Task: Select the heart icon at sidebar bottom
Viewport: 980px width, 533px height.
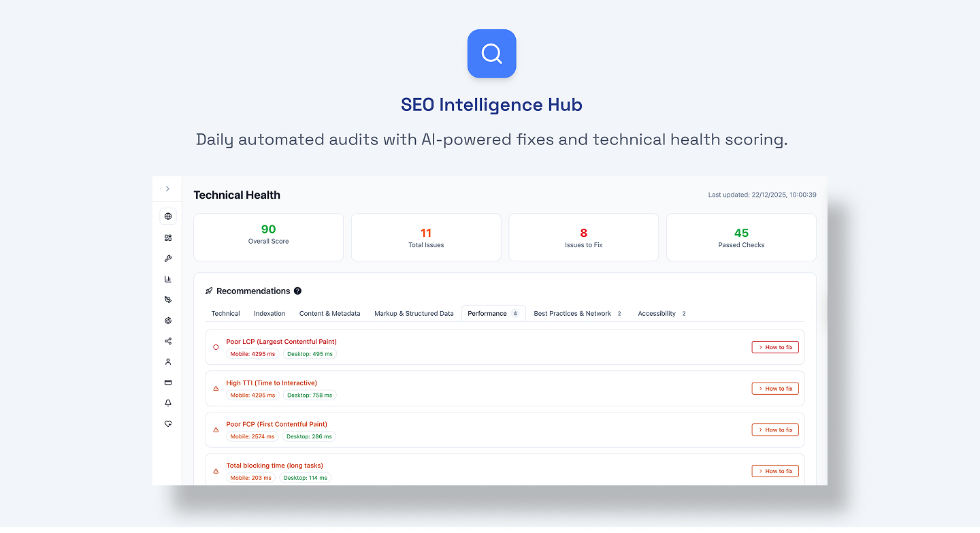Action: pyautogui.click(x=167, y=423)
